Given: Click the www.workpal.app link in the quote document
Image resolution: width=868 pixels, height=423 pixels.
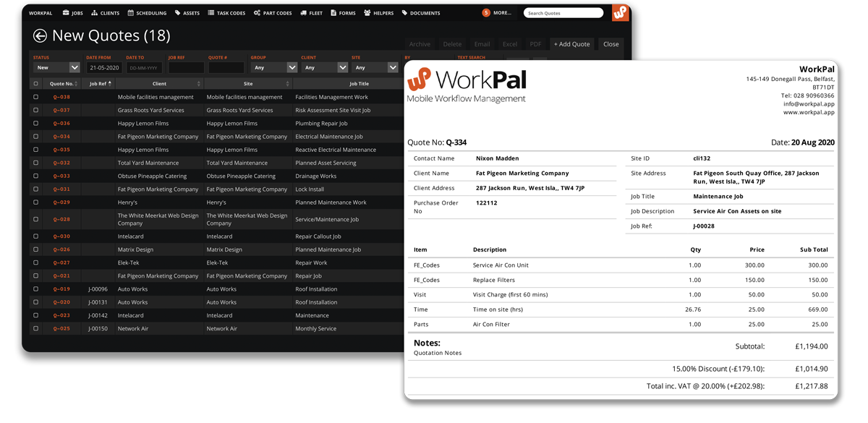Looking at the screenshot, I should (x=809, y=112).
